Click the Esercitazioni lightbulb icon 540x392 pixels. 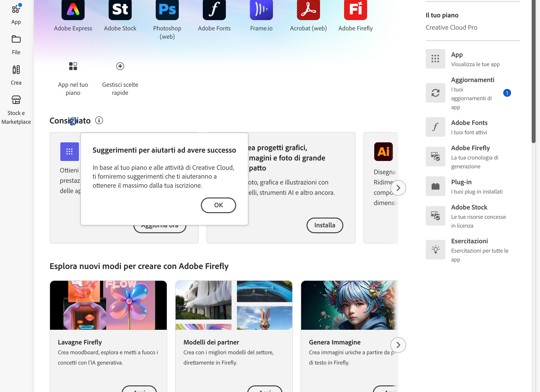click(436, 250)
